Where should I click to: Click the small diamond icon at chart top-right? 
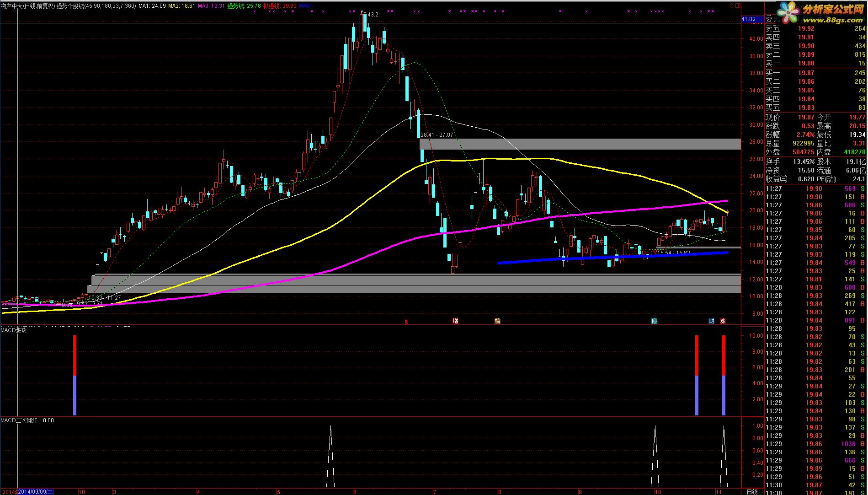point(731,6)
